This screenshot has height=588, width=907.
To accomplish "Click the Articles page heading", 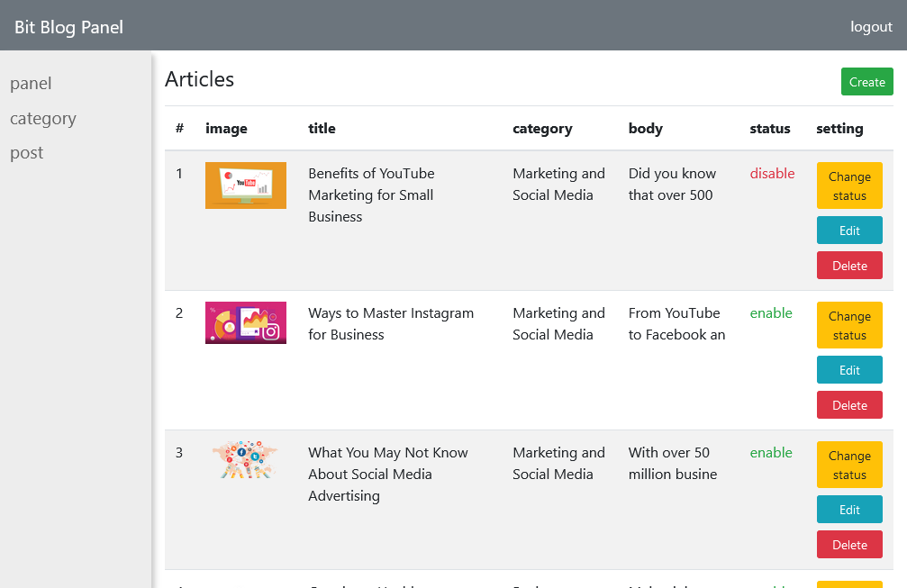I will pyautogui.click(x=200, y=79).
